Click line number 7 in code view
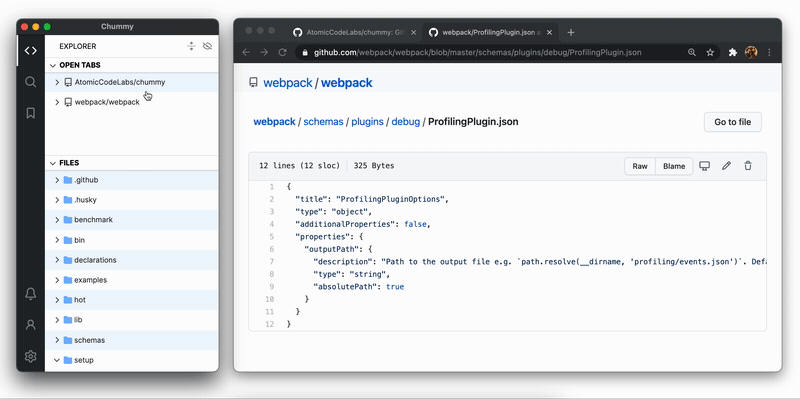The height and width of the screenshot is (399, 800). click(272, 262)
